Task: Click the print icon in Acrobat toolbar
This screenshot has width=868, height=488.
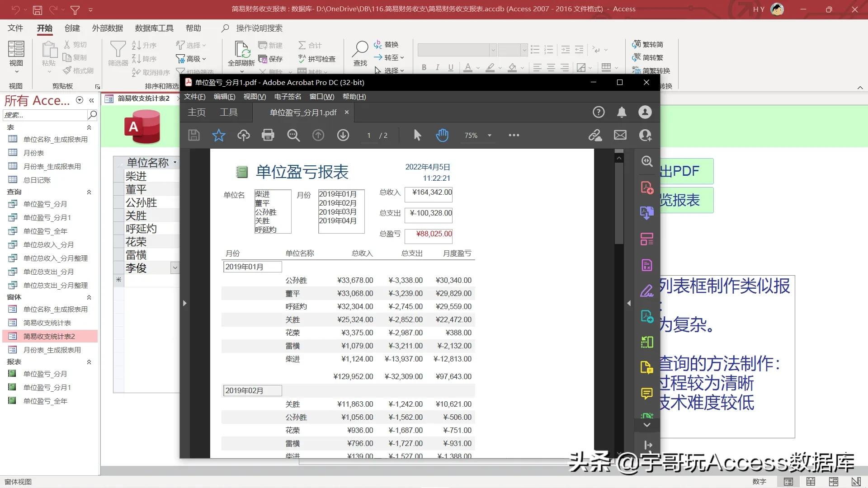Action: (268, 135)
